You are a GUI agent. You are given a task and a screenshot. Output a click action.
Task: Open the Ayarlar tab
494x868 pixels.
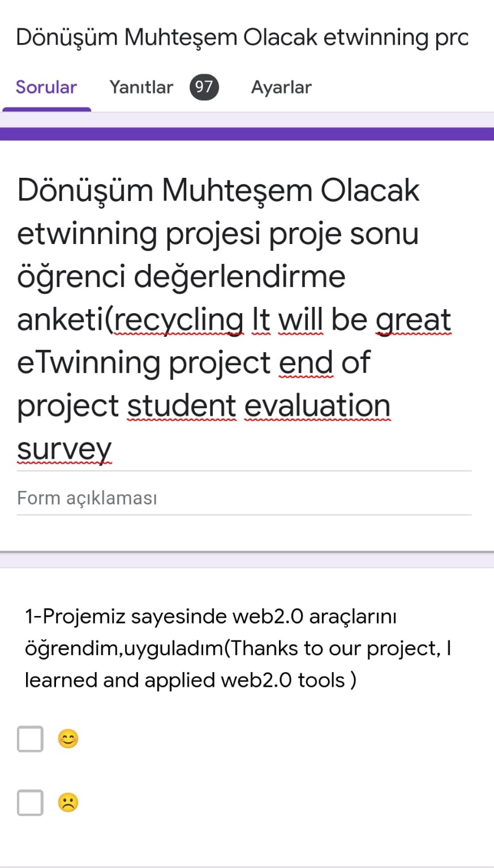pyautogui.click(x=281, y=87)
